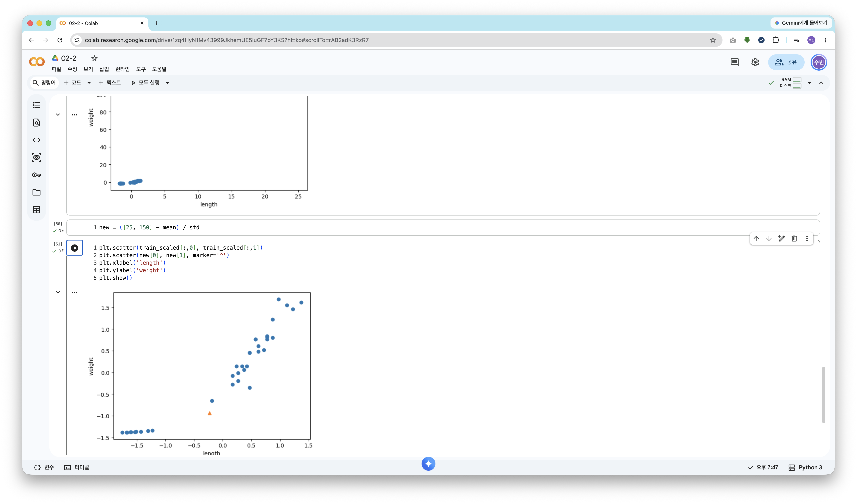
Task: Run cell 61 with the play button
Action: coord(74,248)
